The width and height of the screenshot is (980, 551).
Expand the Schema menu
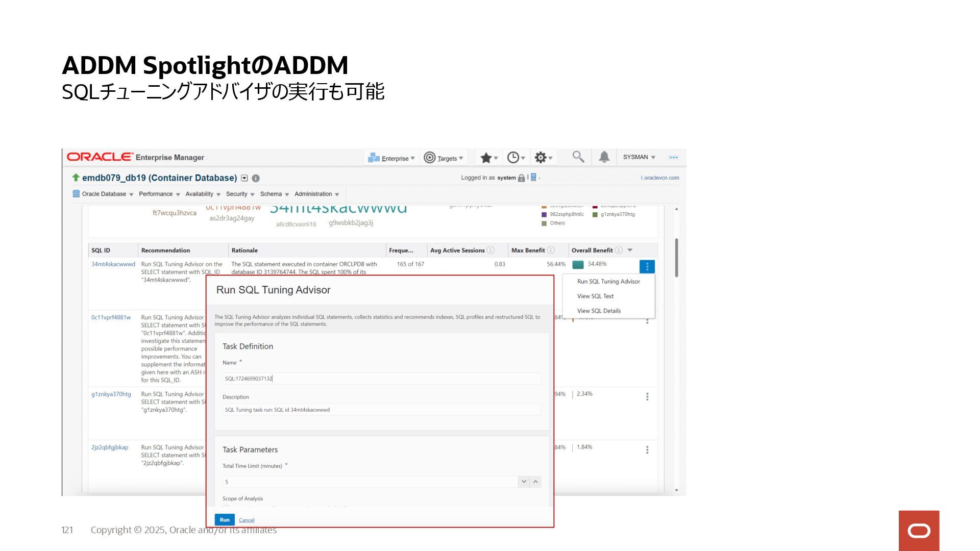click(x=275, y=194)
